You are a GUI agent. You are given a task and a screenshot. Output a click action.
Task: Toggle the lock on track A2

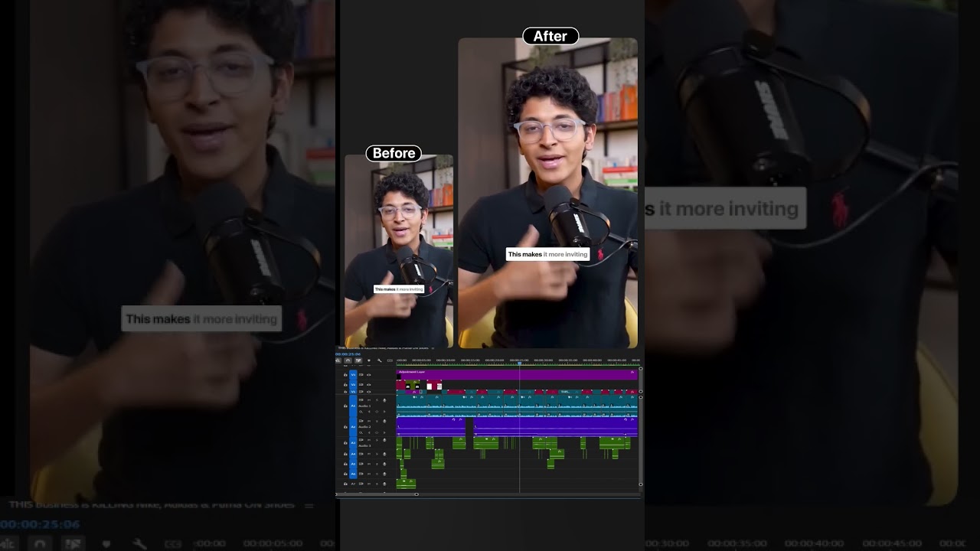pos(345,426)
